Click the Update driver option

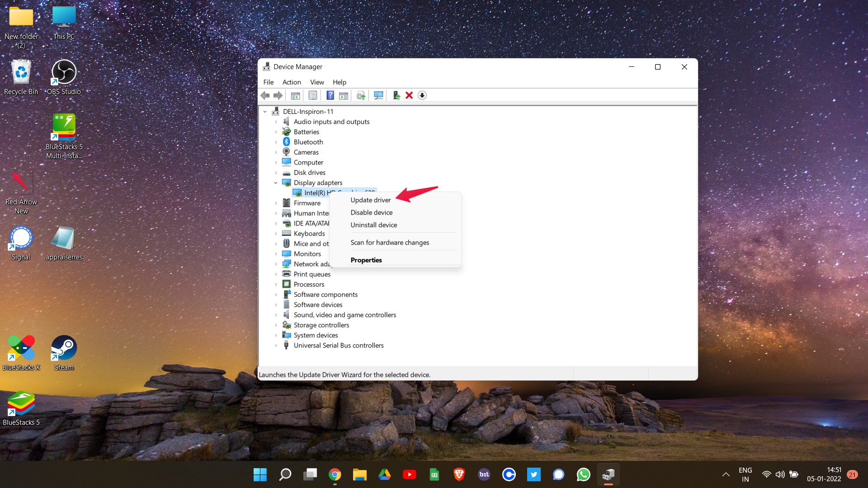coord(370,200)
